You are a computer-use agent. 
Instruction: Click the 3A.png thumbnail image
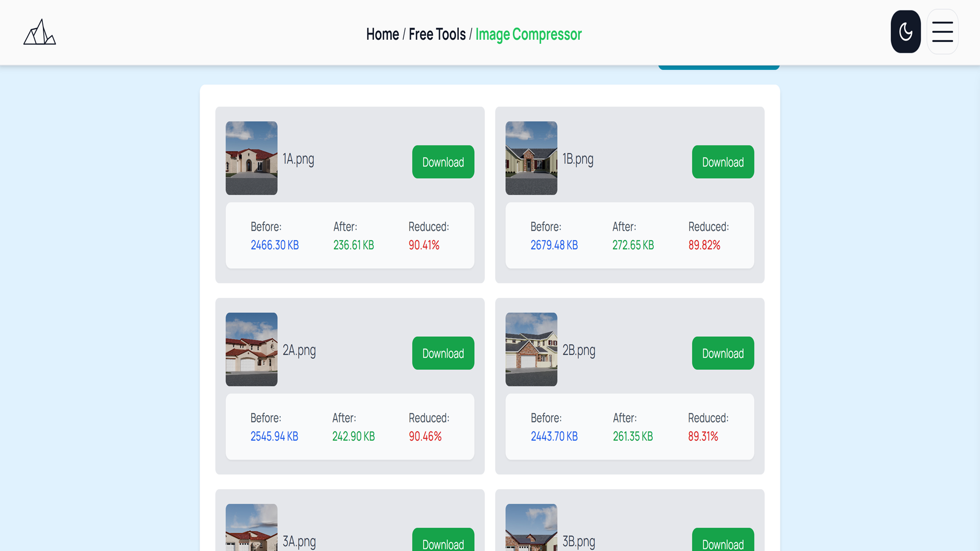click(x=252, y=528)
